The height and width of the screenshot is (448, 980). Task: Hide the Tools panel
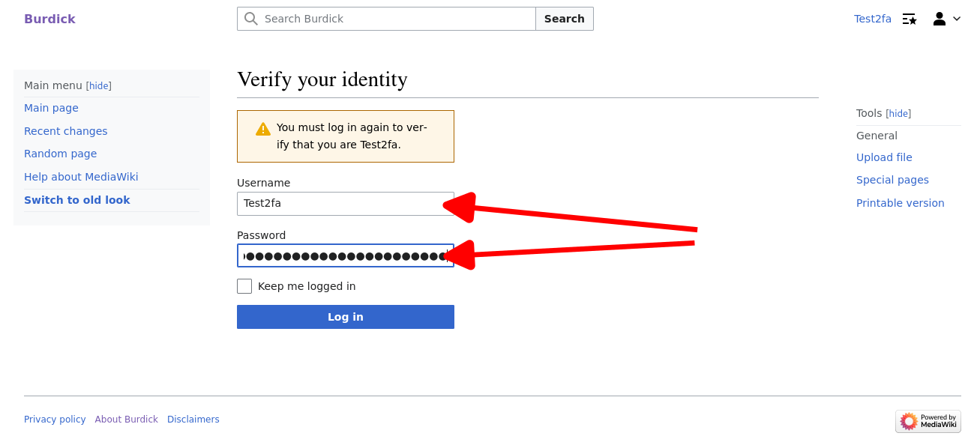point(898,114)
